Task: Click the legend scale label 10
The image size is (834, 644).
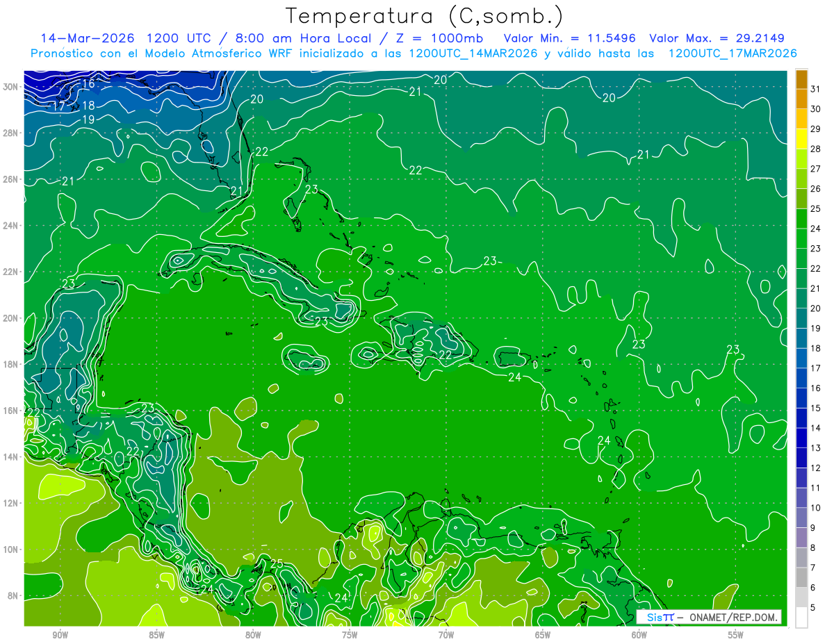Action: [816, 508]
